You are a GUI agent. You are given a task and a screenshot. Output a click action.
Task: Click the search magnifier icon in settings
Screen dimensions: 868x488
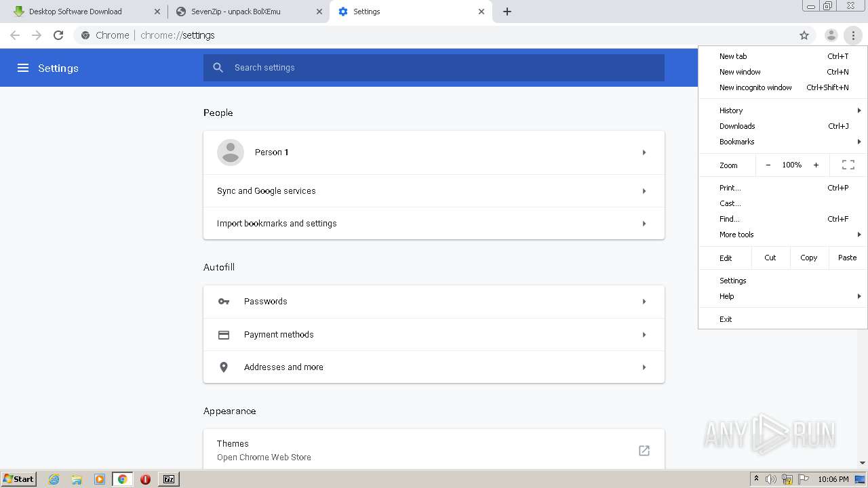(x=218, y=68)
